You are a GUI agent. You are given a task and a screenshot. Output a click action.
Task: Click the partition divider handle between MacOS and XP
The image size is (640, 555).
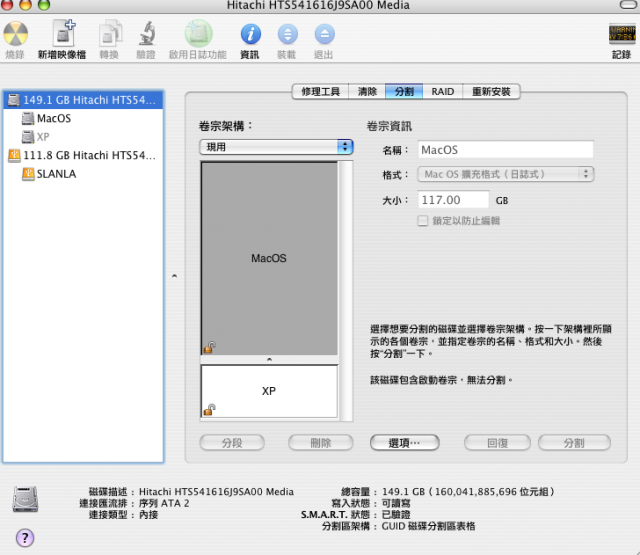pyautogui.click(x=269, y=359)
